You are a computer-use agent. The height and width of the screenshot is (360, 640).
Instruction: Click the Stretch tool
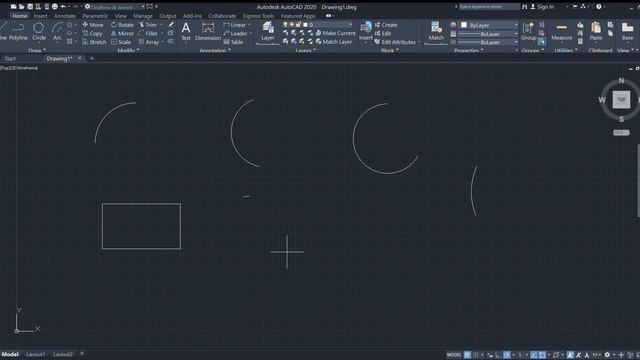94,42
